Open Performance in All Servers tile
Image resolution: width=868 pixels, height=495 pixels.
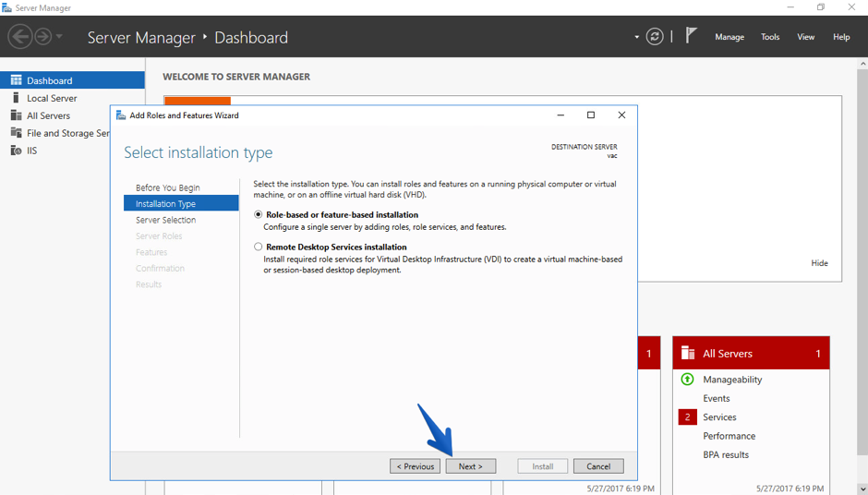[x=729, y=436]
